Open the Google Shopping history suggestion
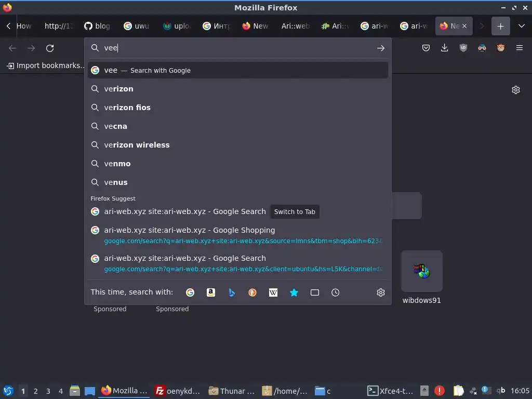Screen dimensions: 532x399 coord(238,235)
